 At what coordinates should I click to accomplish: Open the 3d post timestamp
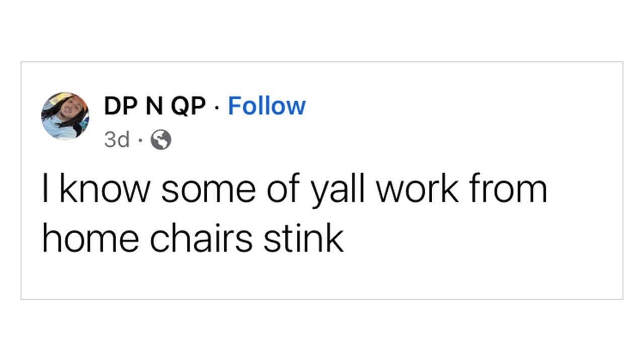click(x=117, y=140)
